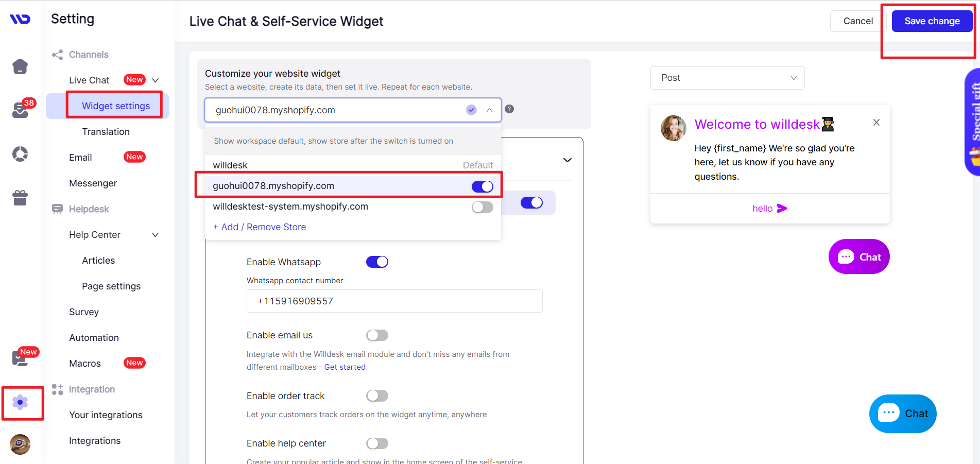
Task: Open the Integrations menu item
Action: coord(95,441)
